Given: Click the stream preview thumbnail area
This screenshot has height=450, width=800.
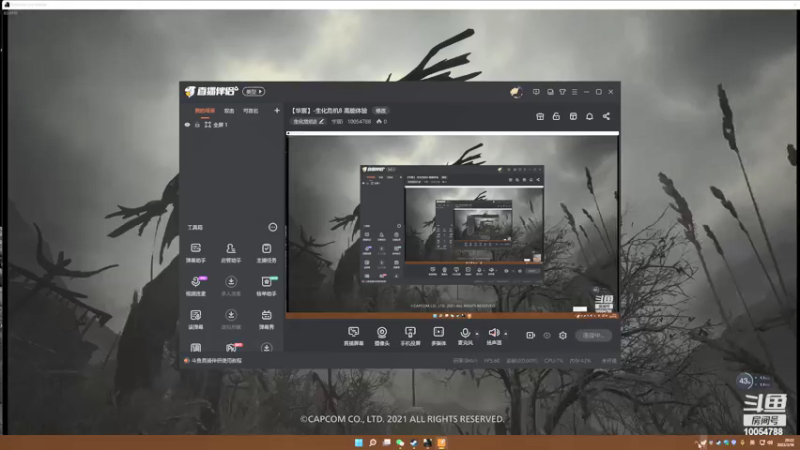Looking at the screenshot, I should click(453, 225).
